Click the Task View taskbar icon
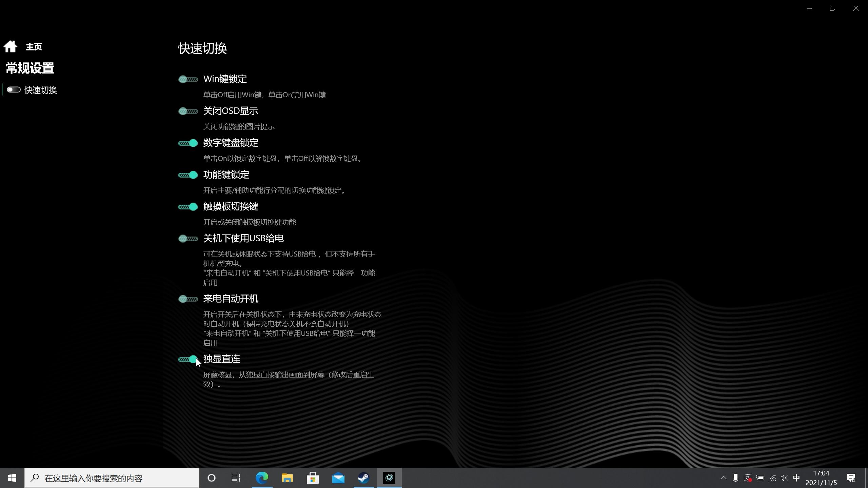 236,478
